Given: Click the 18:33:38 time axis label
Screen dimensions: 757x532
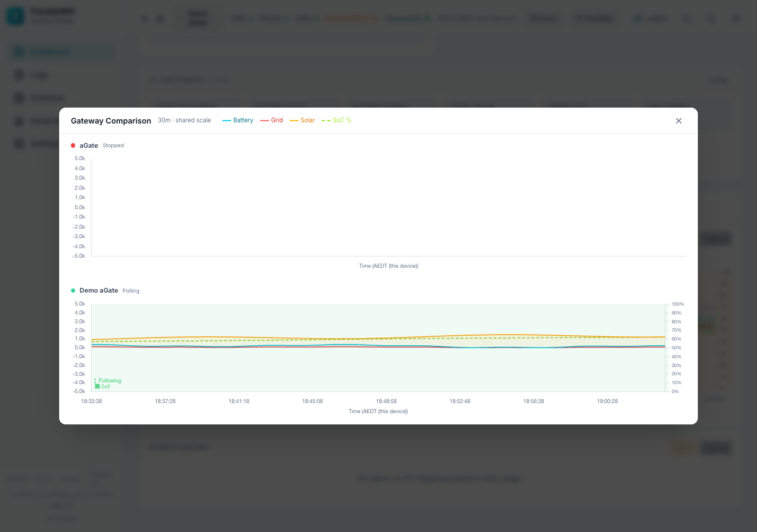Looking at the screenshot, I should click(x=92, y=401).
